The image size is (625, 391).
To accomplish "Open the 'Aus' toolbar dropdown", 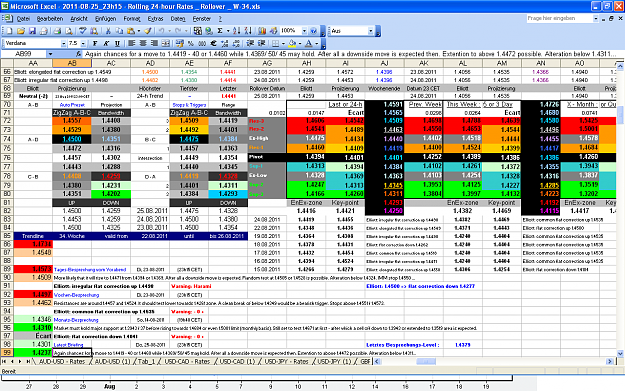I will 370,31.
